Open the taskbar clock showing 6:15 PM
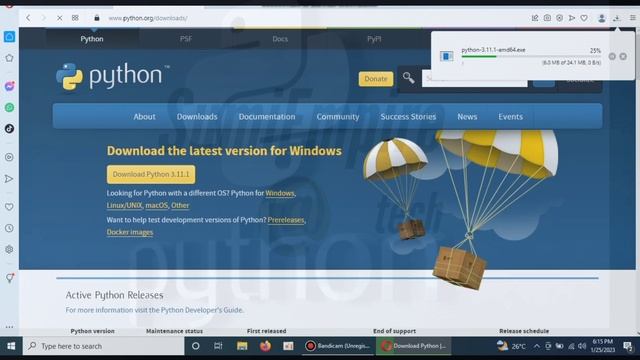This screenshot has width=640, height=360. tap(602, 346)
